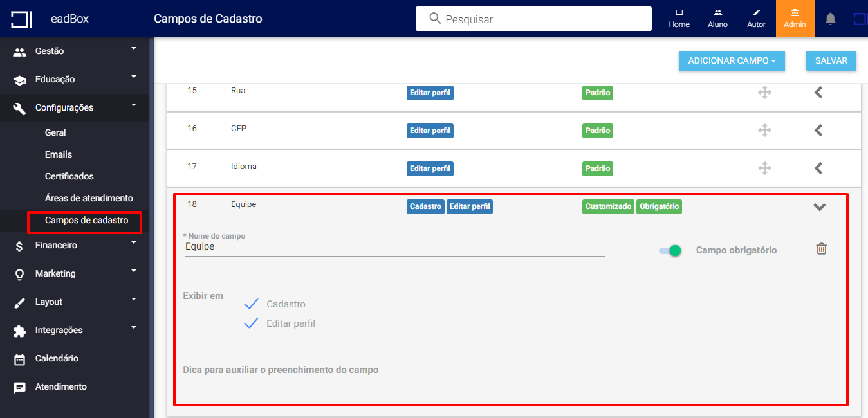
Task: Click the move handle for Idioma row
Action: tap(764, 168)
